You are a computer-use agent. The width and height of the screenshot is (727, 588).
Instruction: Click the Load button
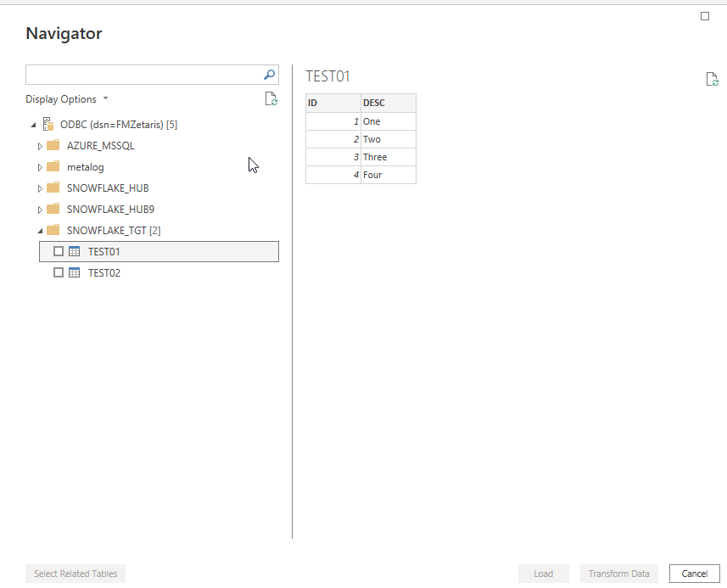[x=544, y=574]
